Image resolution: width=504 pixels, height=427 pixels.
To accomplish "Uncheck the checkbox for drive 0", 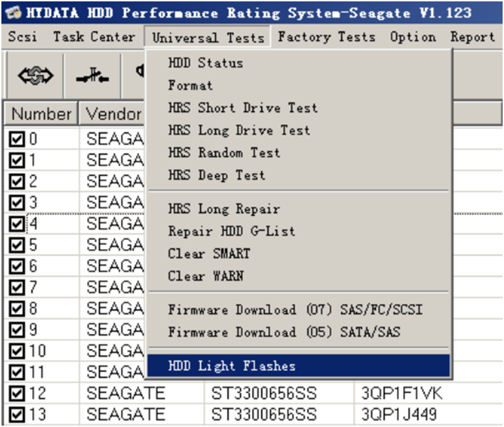I will [x=17, y=139].
